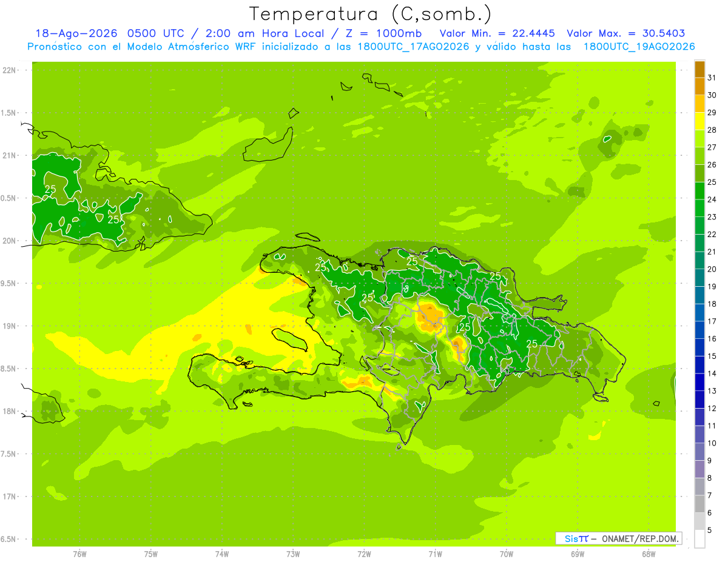Click the WRF model initialization subtitle line
728x562 pixels.
[x=361, y=47]
